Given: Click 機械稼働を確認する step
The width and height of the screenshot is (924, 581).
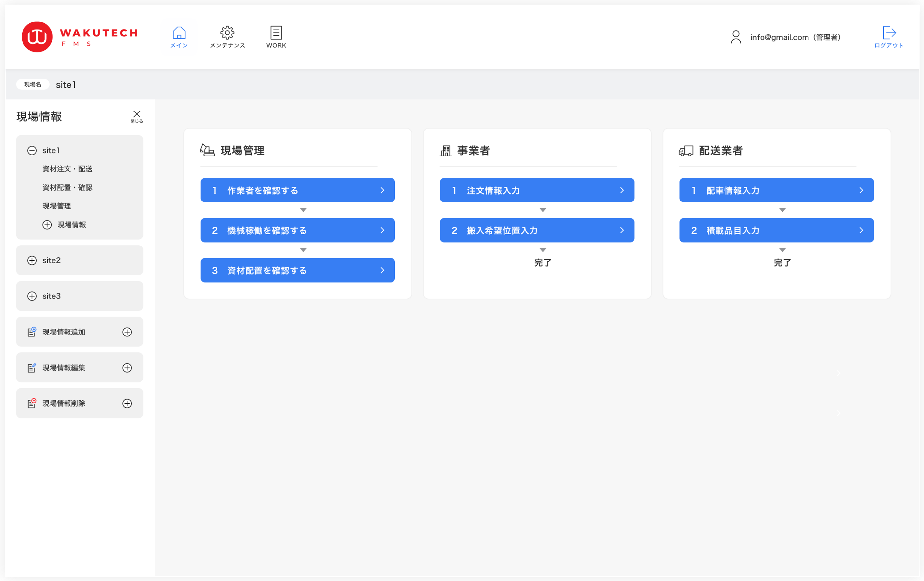Looking at the screenshot, I should point(298,230).
